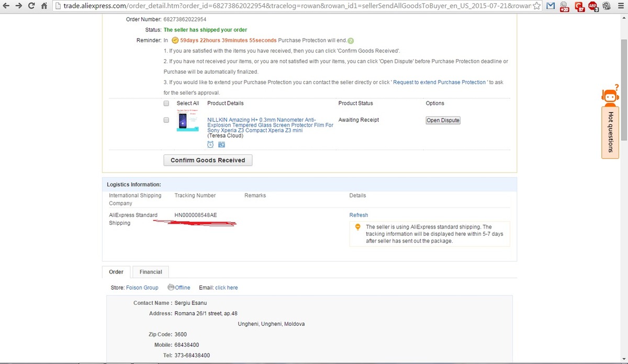Click the order number 68273862022954
The image size is (628, 364).
click(x=185, y=19)
